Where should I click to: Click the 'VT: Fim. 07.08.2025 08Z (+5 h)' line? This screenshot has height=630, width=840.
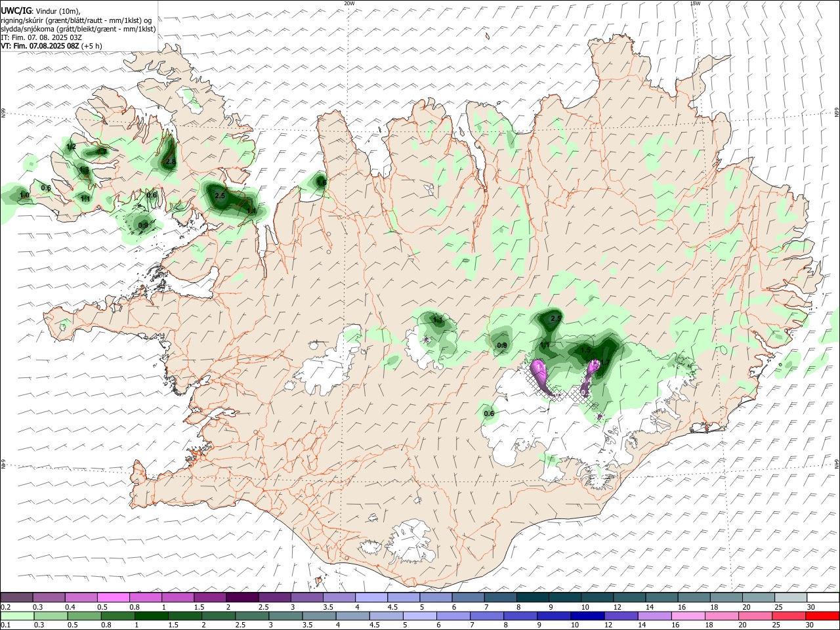pyautogui.click(x=51, y=46)
